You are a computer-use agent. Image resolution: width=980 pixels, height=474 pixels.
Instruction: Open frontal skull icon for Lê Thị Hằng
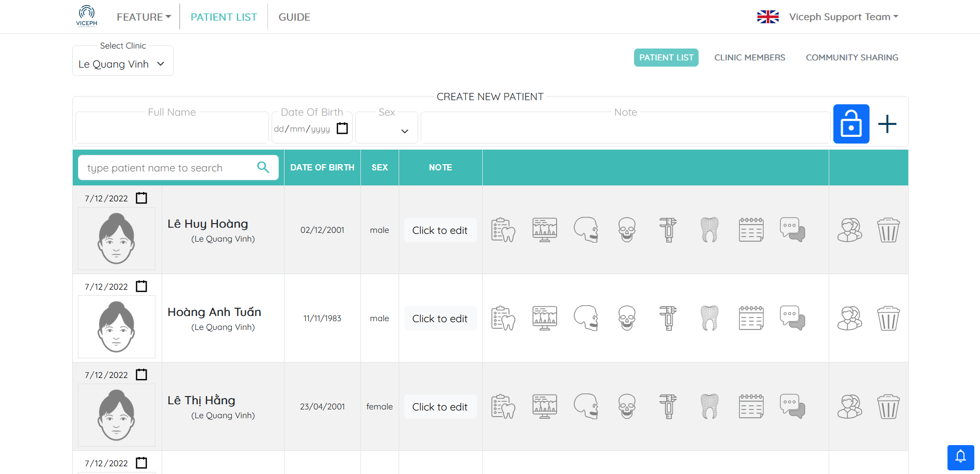click(627, 406)
